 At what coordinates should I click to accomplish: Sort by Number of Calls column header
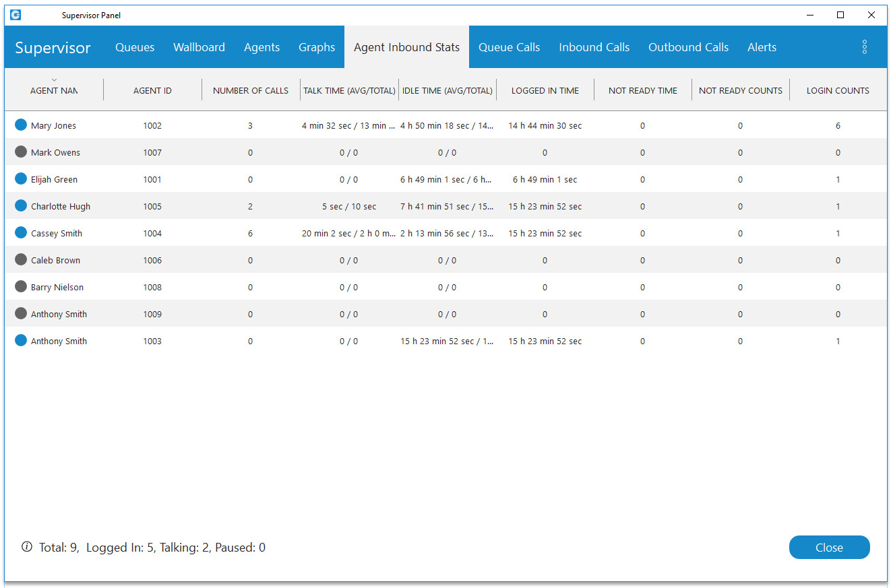point(251,91)
